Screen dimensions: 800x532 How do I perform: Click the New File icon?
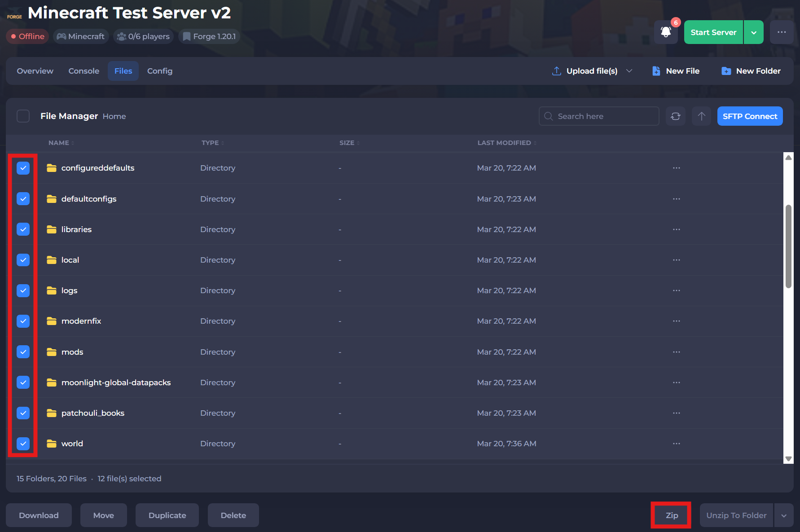click(x=656, y=71)
